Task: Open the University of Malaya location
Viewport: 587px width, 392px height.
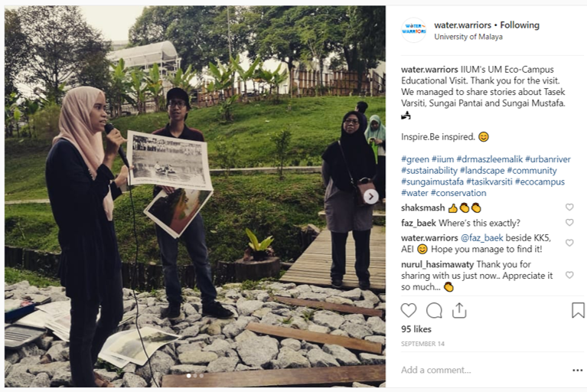Action: 468,37
